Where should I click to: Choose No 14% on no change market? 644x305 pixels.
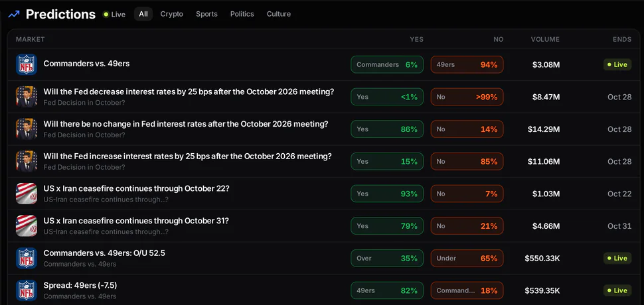click(467, 129)
